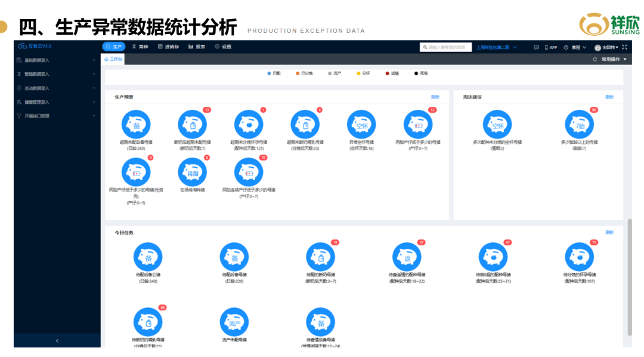
Task: Select the 生产 top menu
Action: (x=113, y=47)
